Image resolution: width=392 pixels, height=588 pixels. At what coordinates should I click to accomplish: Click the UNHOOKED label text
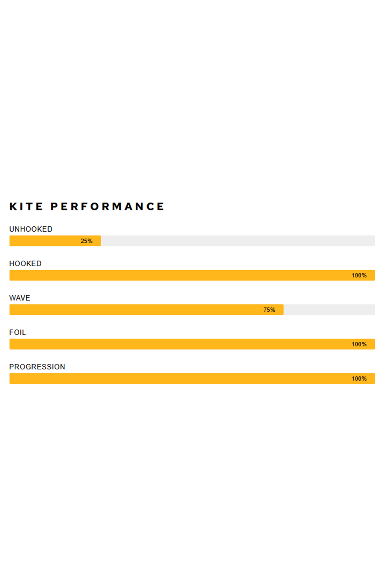tap(31, 229)
